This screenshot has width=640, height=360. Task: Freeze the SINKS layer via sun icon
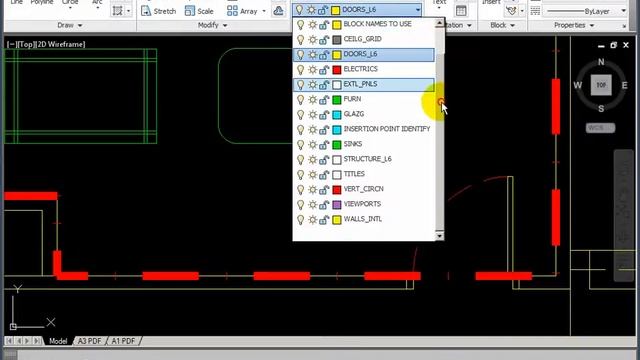click(x=312, y=144)
